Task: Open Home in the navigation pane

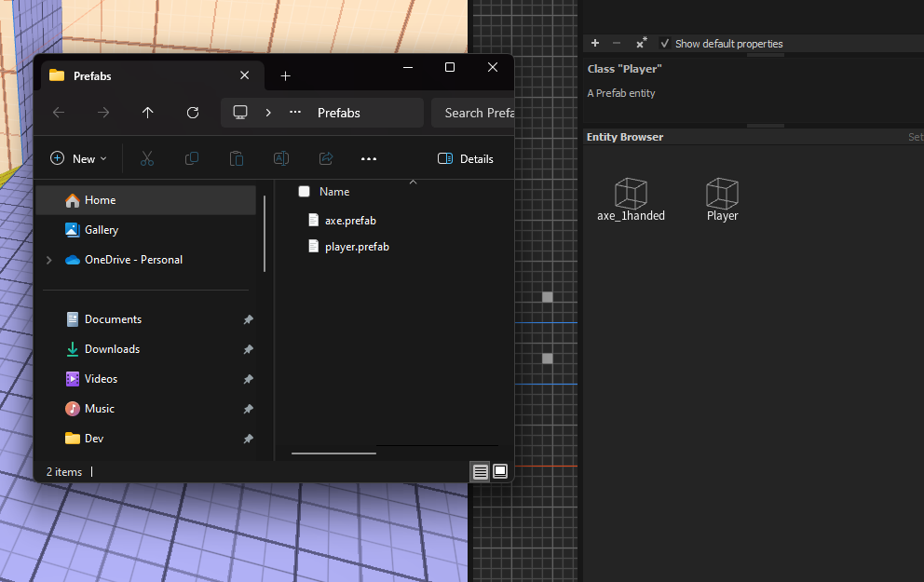Action: coord(146,200)
